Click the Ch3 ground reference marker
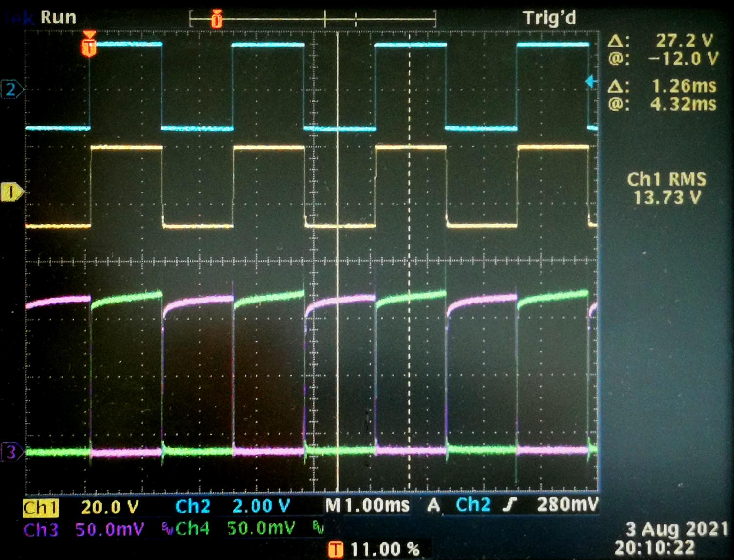734x560 pixels. coord(11,451)
